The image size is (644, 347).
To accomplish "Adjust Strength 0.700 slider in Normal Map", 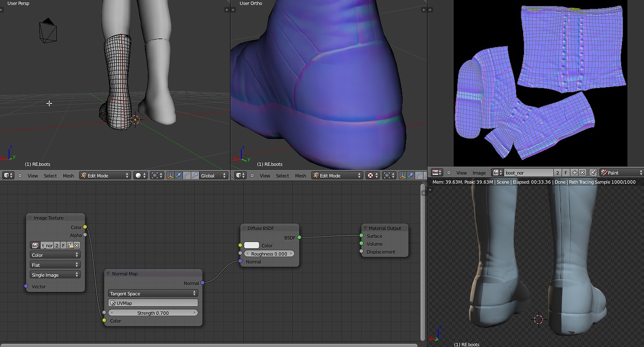I will click(153, 313).
